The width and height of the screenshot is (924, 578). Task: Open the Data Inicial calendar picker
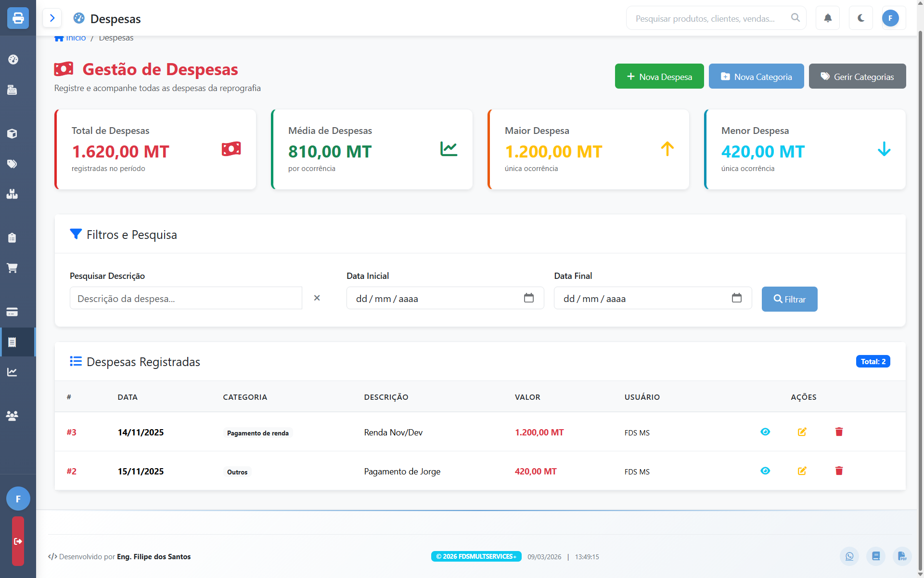528,298
